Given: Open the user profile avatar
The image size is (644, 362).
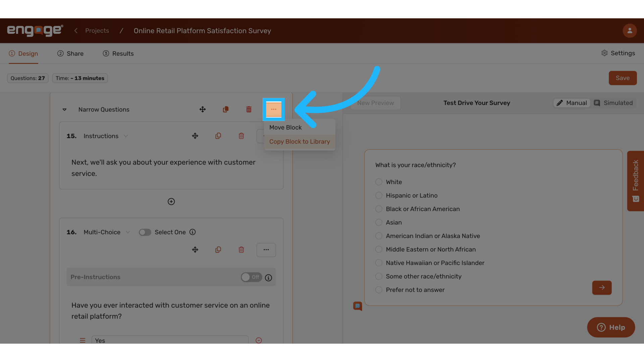Looking at the screenshot, I should 630,31.
